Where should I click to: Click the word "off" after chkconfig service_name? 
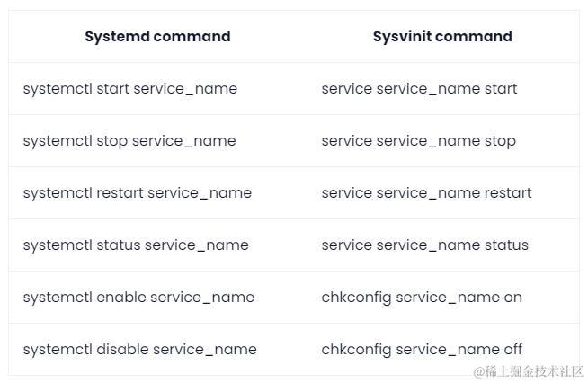(x=512, y=350)
